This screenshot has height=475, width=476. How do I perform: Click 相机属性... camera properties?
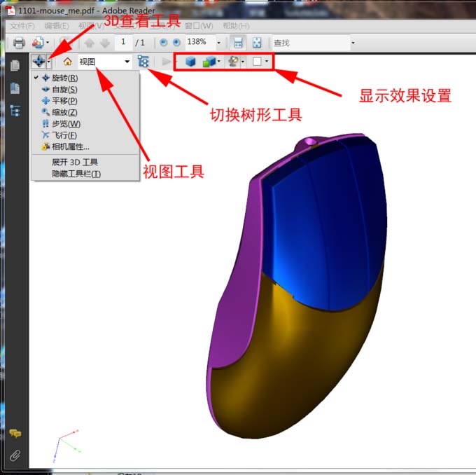coord(70,146)
